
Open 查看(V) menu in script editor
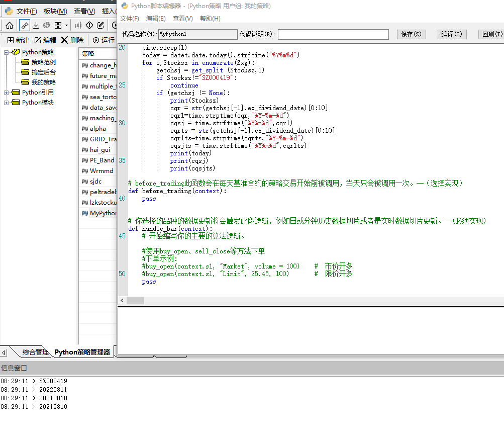click(182, 19)
